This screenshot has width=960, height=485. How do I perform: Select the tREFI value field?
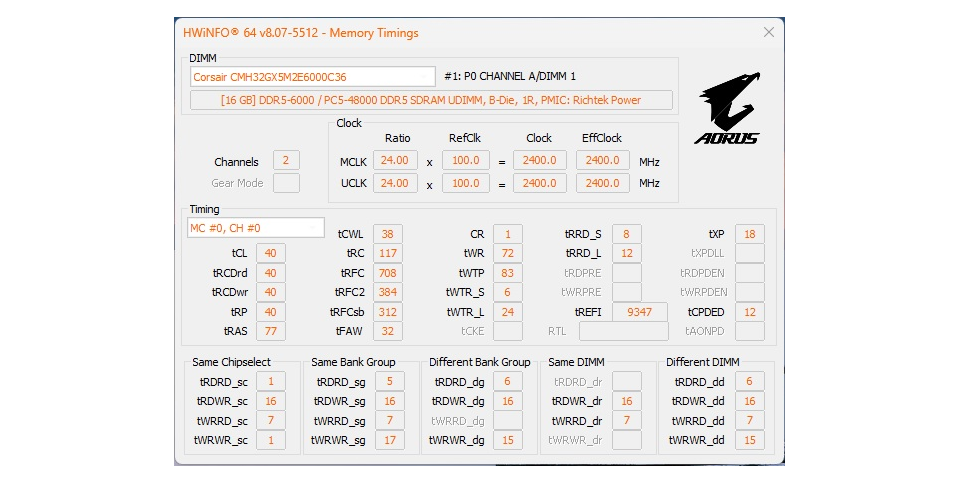(x=640, y=312)
